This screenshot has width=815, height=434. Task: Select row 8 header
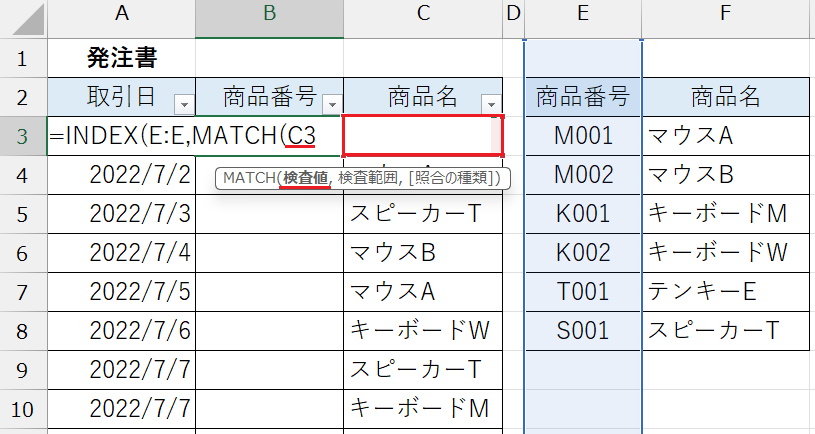pyautogui.click(x=23, y=331)
